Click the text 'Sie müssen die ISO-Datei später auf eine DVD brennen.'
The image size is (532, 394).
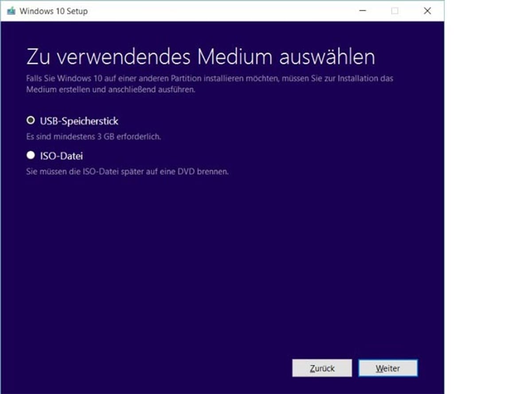[128, 171]
